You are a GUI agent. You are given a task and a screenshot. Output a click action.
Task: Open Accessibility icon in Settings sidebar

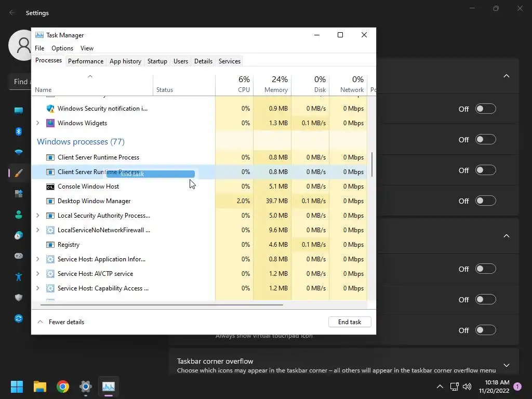coord(19,277)
